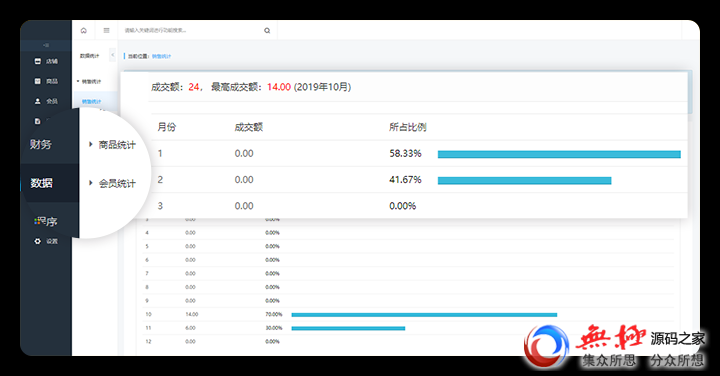Click the sidebar collapse icon above 店铺
Image resolution: width=720 pixels, height=376 pixels.
[x=46, y=45]
